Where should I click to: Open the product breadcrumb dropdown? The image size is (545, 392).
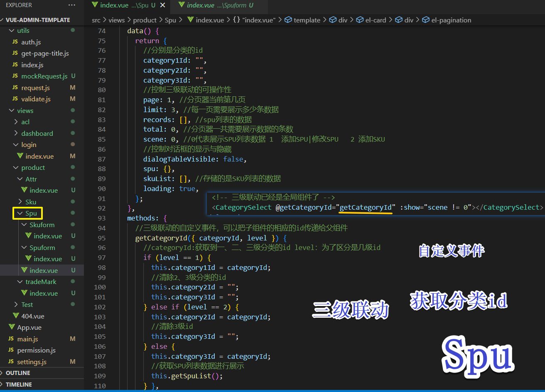[x=145, y=20]
